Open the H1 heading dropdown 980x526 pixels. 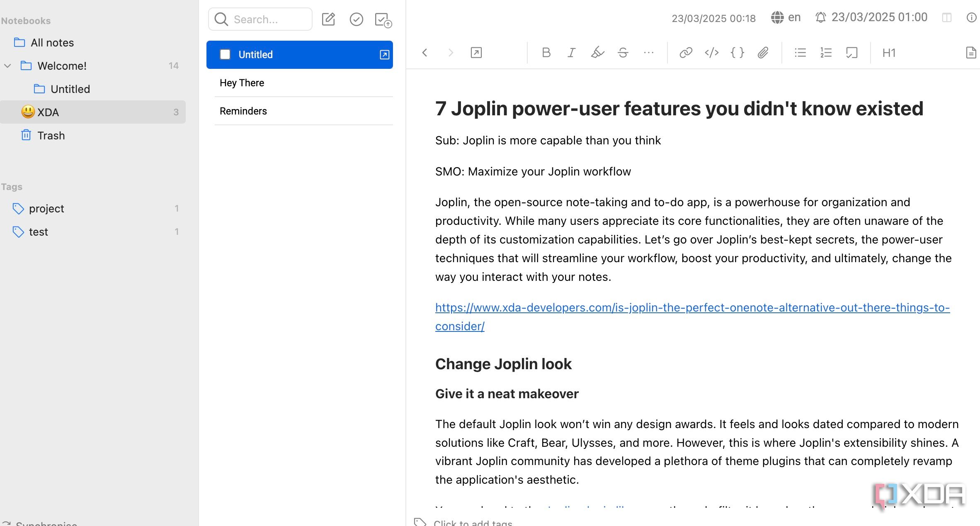(888, 53)
